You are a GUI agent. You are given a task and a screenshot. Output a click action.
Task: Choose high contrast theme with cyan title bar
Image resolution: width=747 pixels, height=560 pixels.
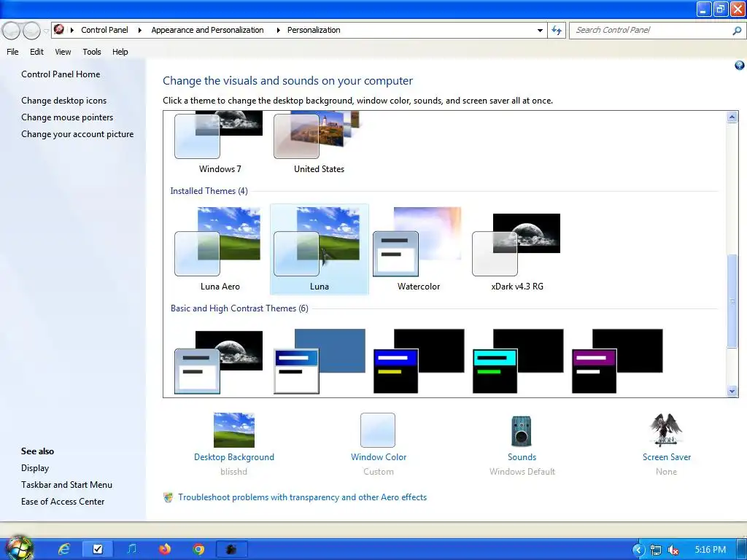click(518, 362)
